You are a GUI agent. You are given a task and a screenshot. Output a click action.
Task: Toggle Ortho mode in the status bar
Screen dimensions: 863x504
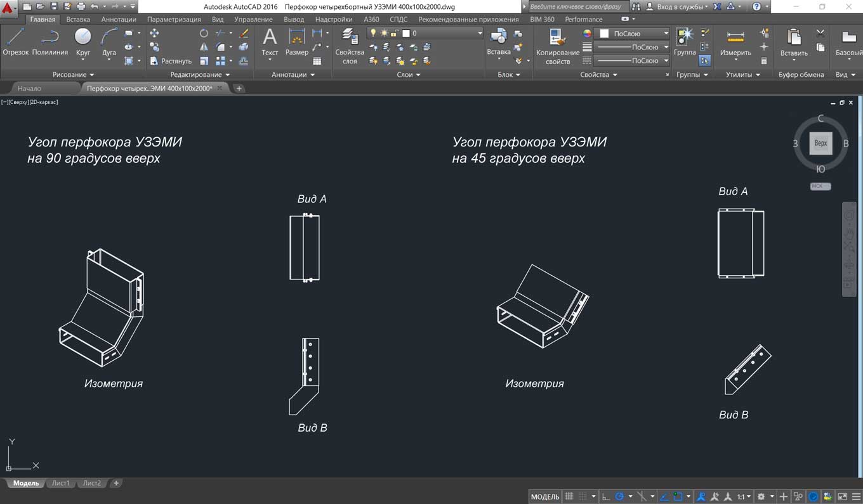pos(606,496)
